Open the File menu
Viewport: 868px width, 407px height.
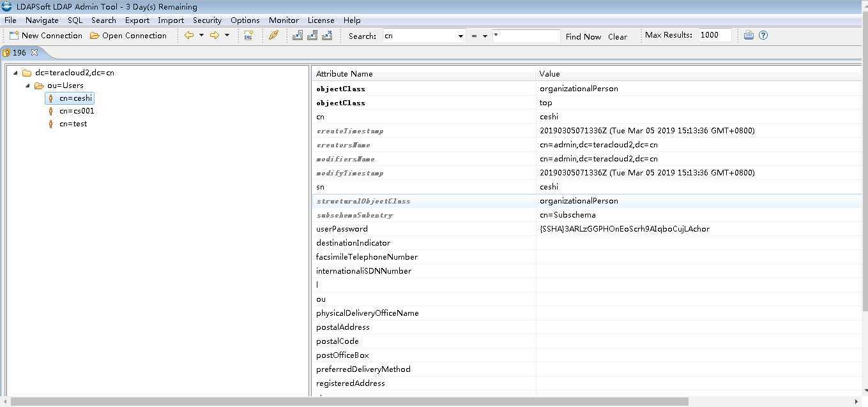(x=10, y=20)
